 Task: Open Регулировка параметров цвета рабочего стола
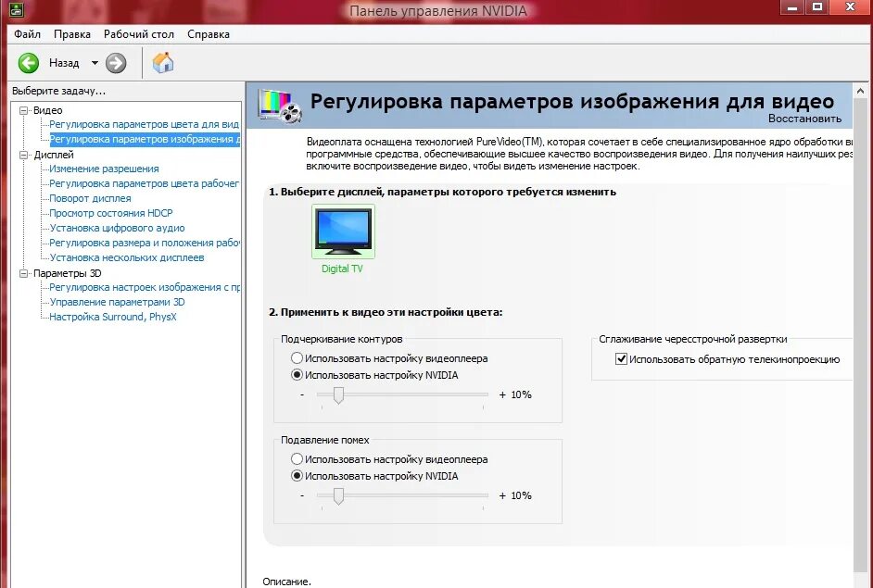[144, 183]
